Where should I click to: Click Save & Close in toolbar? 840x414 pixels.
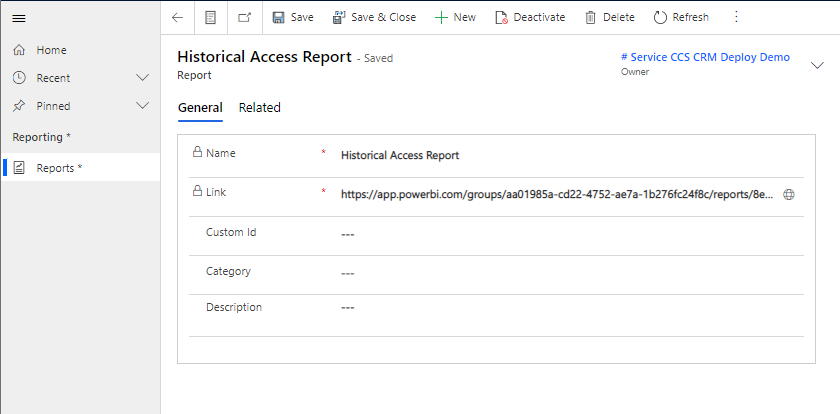[374, 17]
